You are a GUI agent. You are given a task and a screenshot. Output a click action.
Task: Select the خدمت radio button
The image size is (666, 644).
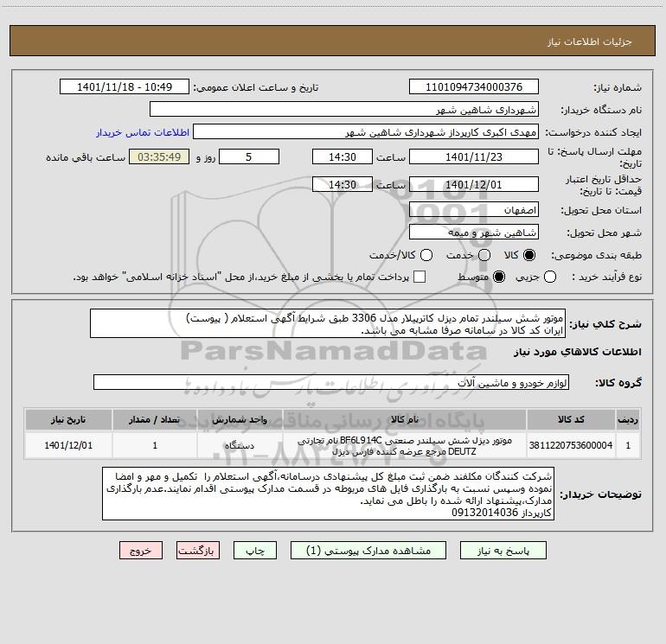click(484, 255)
